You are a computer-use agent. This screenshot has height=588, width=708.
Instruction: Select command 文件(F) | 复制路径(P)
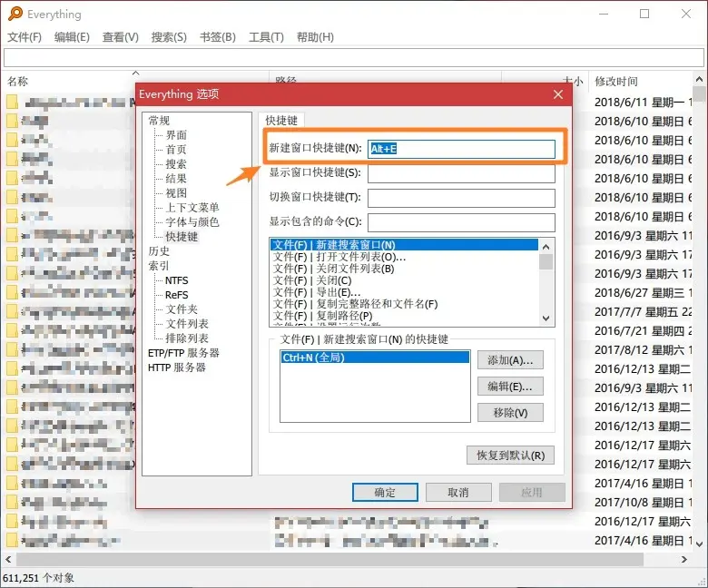[x=404, y=316]
